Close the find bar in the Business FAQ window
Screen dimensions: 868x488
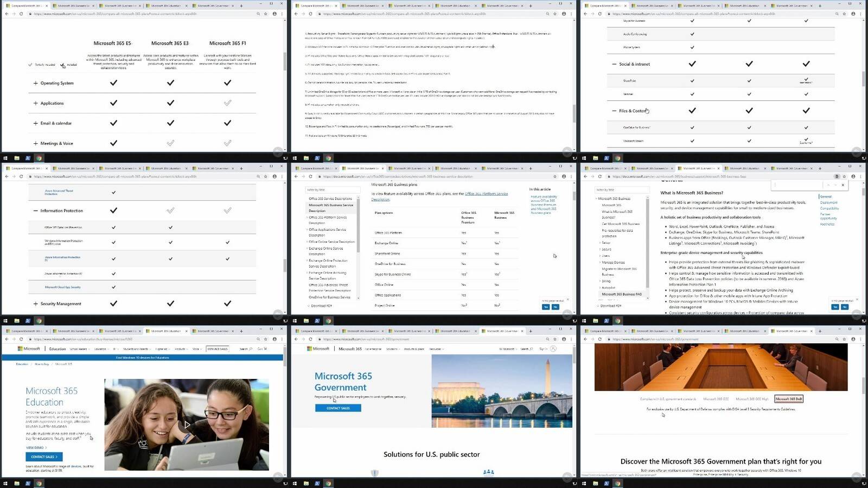[x=843, y=185]
